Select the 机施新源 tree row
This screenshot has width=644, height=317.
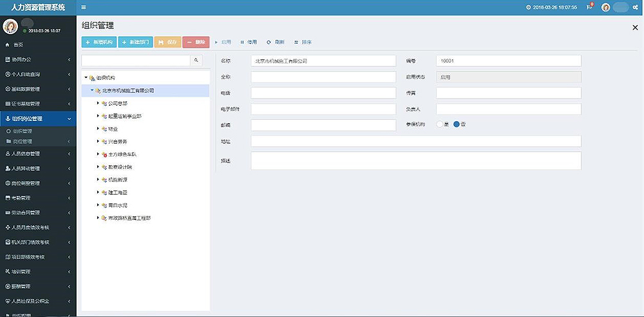[146, 180]
